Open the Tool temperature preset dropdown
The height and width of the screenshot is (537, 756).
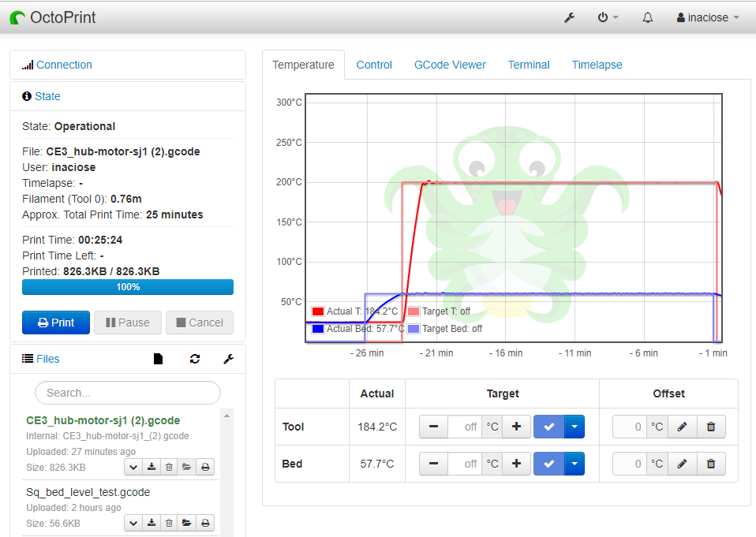coord(574,427)
